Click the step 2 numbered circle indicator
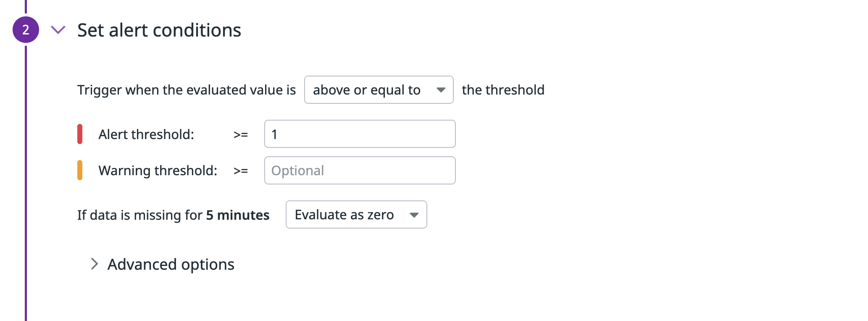 [26, 29]
